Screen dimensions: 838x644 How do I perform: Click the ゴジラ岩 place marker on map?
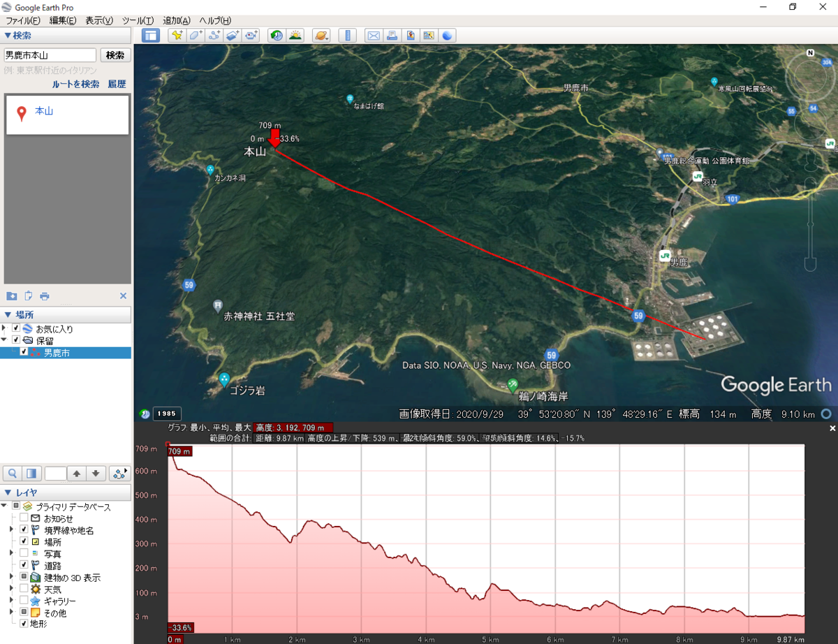(x=224, y=379)
